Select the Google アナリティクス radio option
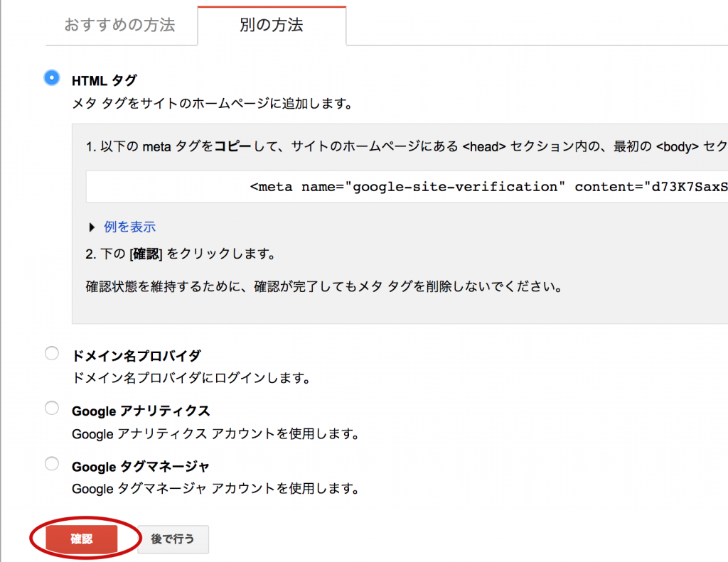Screen dimensions: 728x562 51,408
